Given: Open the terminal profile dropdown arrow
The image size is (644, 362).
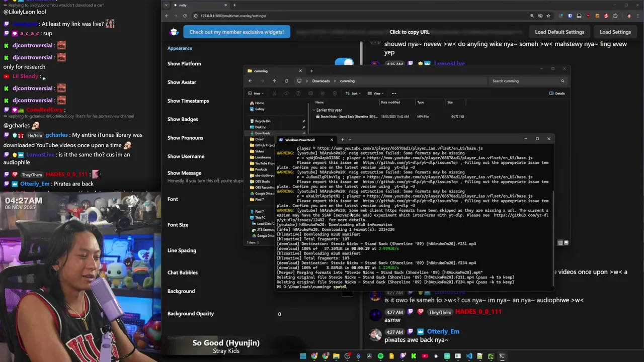Looking at the screenshot, I should (350, 140).
